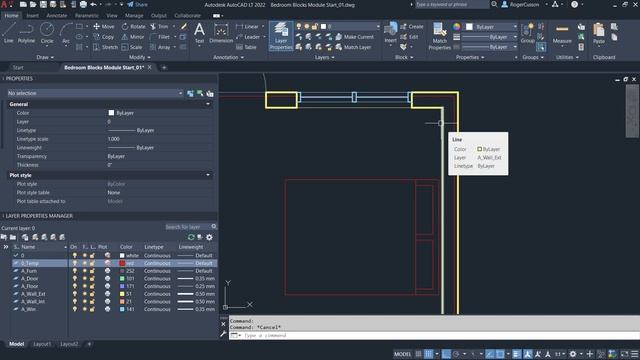
Task: Click the Array tool
Action: click(160, 47)
